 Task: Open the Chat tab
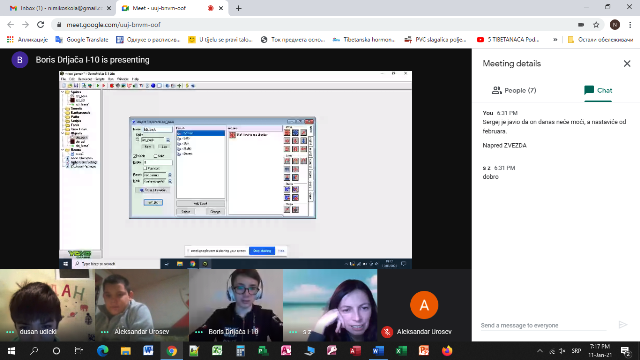point(598,90)
